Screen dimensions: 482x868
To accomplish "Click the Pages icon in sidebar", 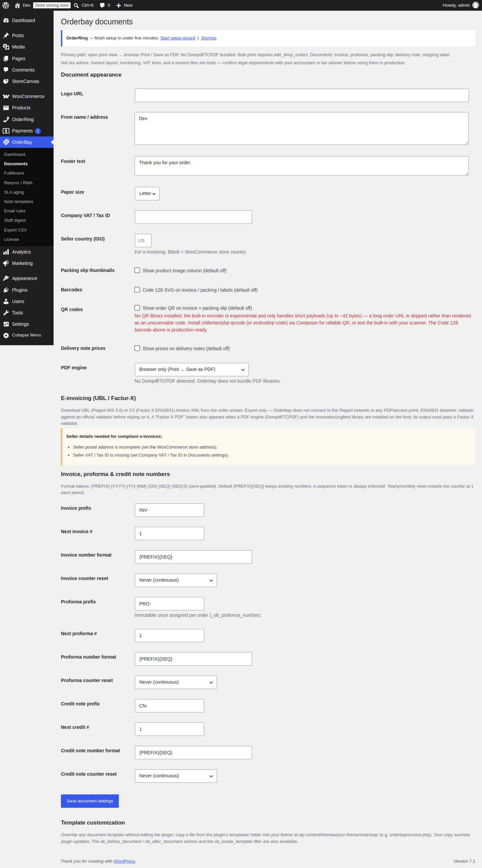I will 6,59.
